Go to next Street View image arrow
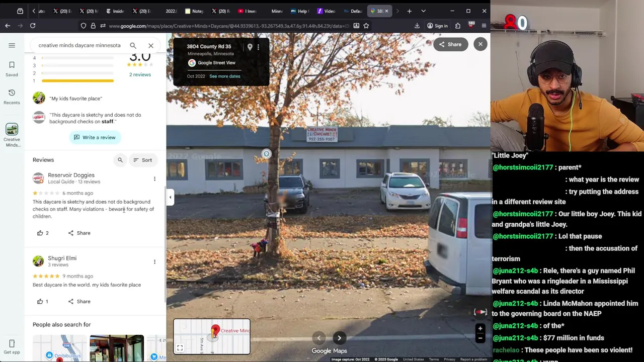This screenshot has height=362, width=644. pyautogui.click(x=339, y=338)
